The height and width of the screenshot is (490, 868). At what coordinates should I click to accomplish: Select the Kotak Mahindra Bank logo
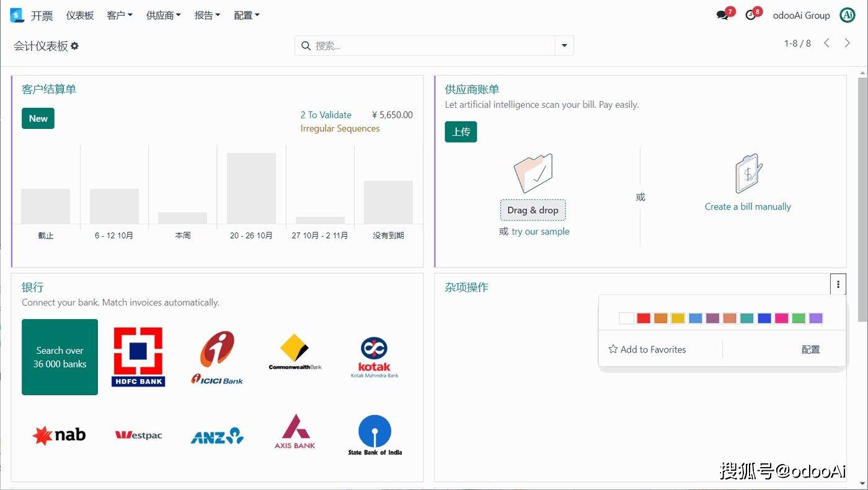[374, 357]
